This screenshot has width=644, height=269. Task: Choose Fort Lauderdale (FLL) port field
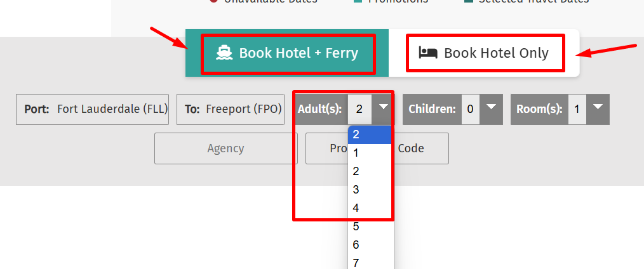(93, 109)
